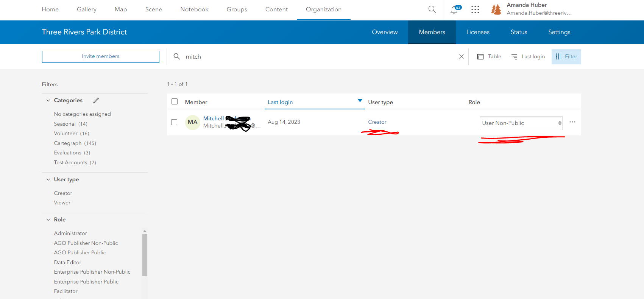This screenshot has width=644, height=299.
Task: Filter role by Enterprise Publisher Public
Action: [x=86, y=282]
